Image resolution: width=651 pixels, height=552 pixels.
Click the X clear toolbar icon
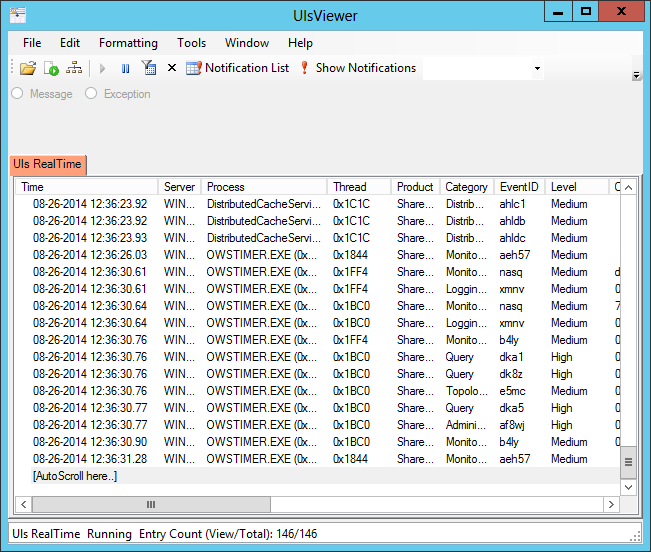click(171, 68)
